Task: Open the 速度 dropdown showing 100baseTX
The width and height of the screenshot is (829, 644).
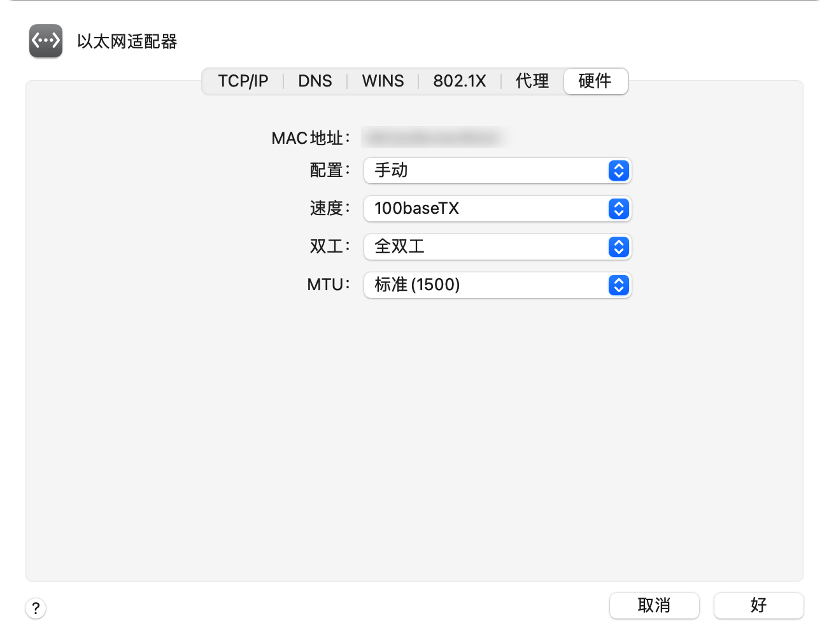Action: tap(497, 209)
